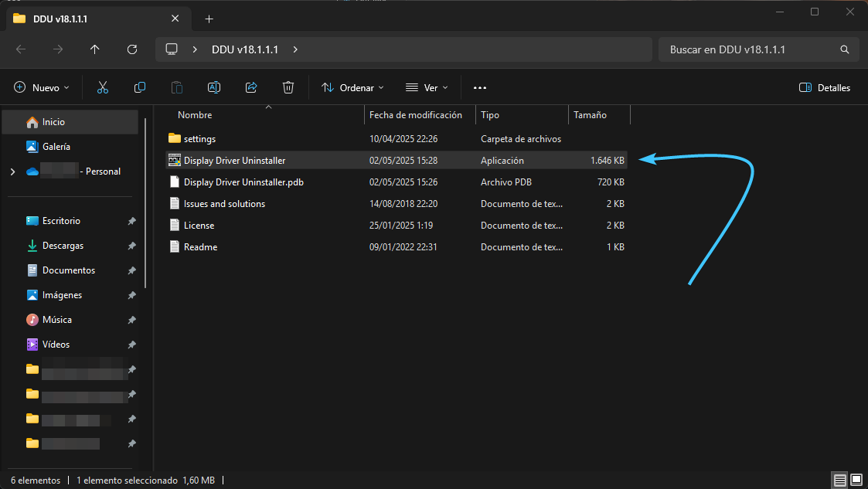The width and height of the screenshot is (868, 489).
Task: Click the Paste clipboard icon
Action: click(176, 87)
